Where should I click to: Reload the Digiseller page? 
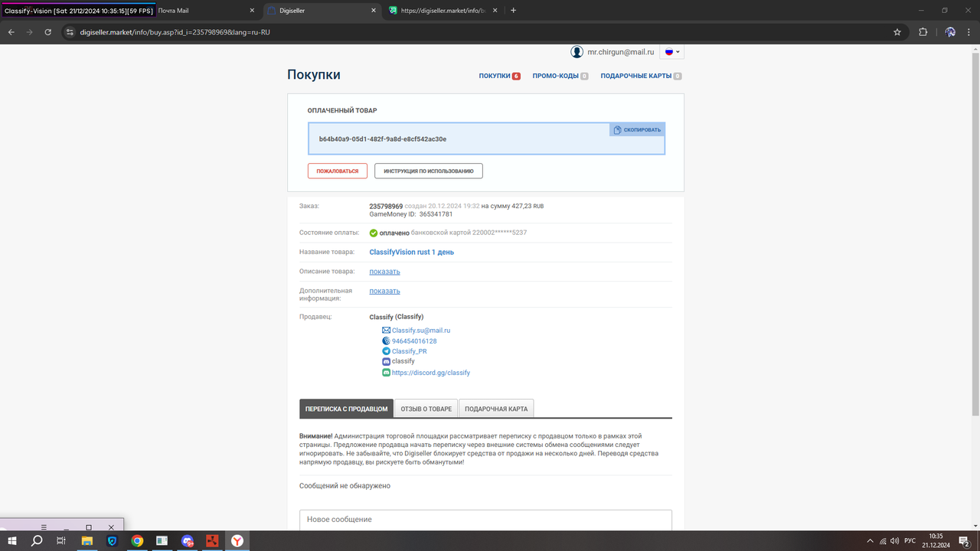pyautogui.click(x=48, y=32)
